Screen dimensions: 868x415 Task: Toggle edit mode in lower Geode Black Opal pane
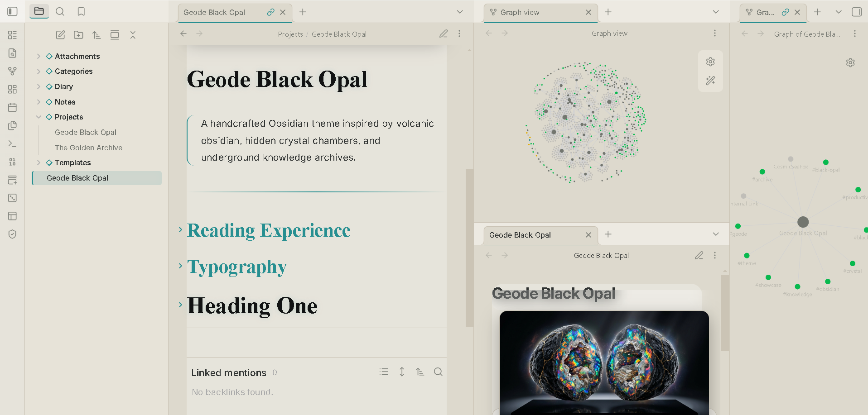[699, 255]
